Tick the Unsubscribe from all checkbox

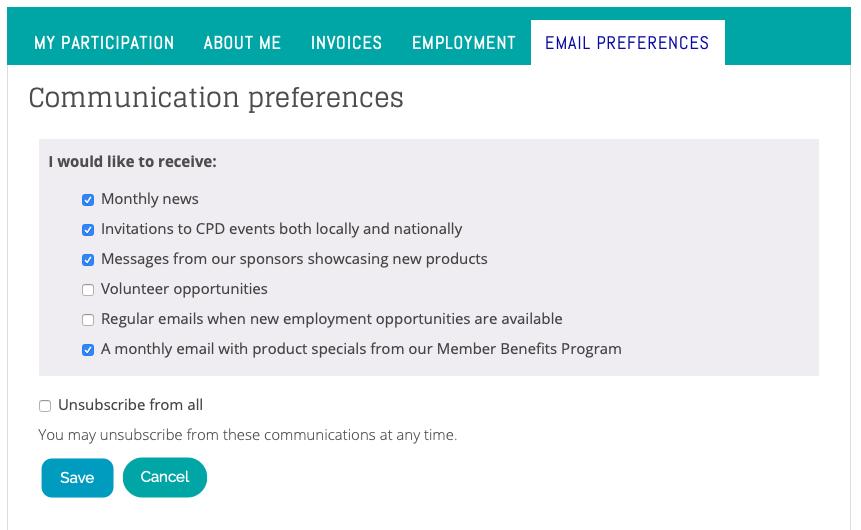click(45, 406)
